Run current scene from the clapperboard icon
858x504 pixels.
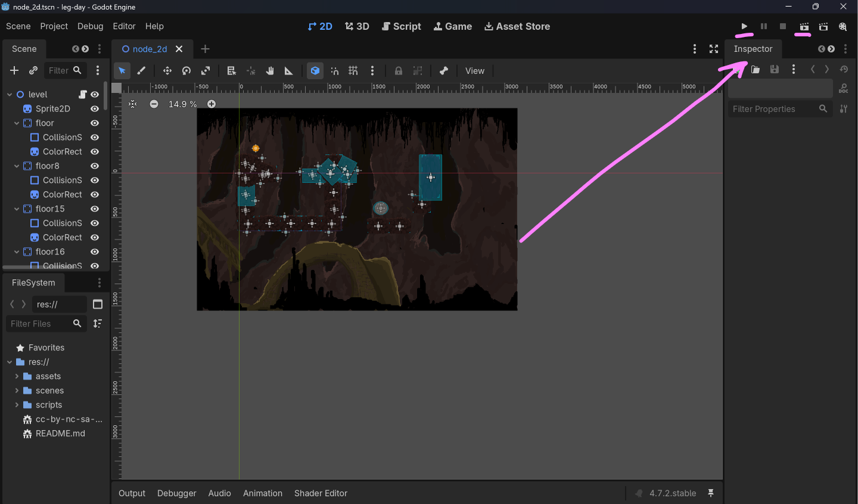[804, 26]
